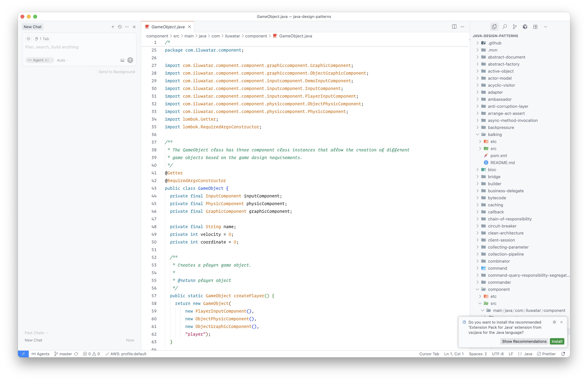Viewport: 588px width, 381px height.
Task: Click the send arrow in chat
Action: (130, 60)
